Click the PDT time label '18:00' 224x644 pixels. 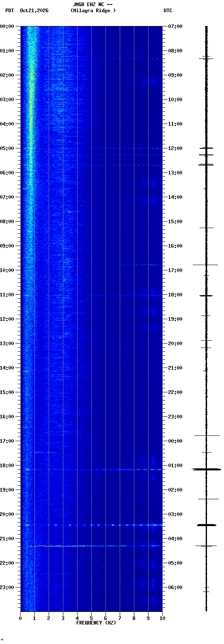point(7,466)
